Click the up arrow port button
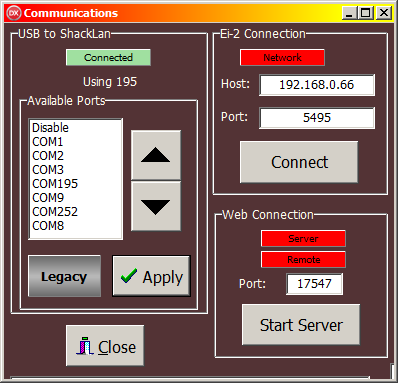The image size is (398, 383). pyautogui.click(x=156, y=155)
